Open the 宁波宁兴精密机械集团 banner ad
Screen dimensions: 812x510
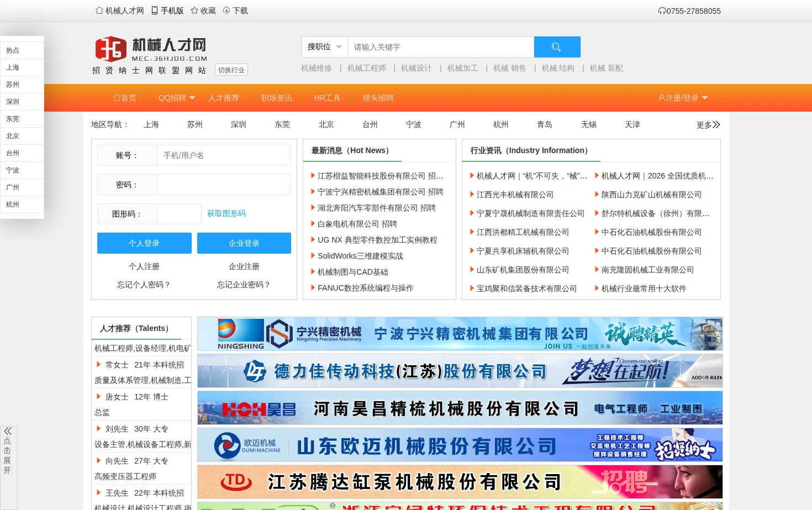coord(460,334)
